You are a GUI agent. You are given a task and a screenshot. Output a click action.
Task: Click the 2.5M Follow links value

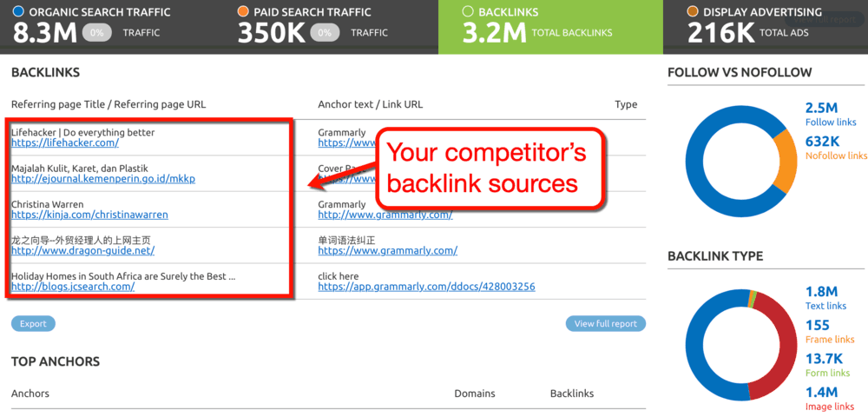click(821, 108)
